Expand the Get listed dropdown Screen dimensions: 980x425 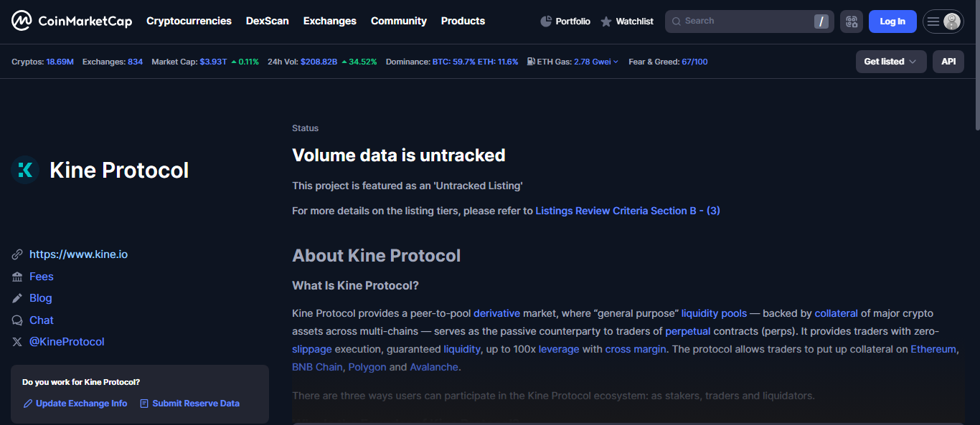[891, 62]
